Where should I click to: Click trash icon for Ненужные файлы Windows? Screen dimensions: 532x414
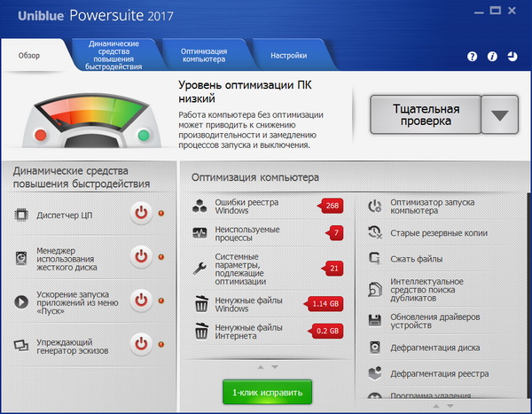coord(201,304)
